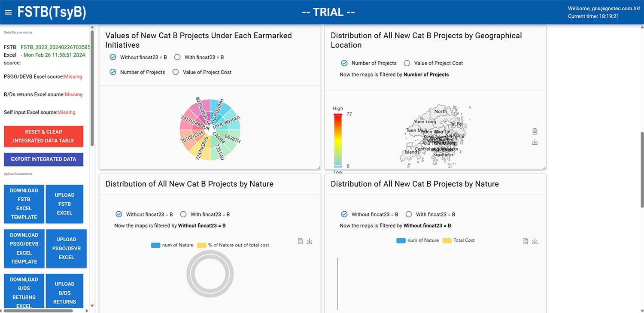Open data view icon on Total Cost chart

point(526,241)
